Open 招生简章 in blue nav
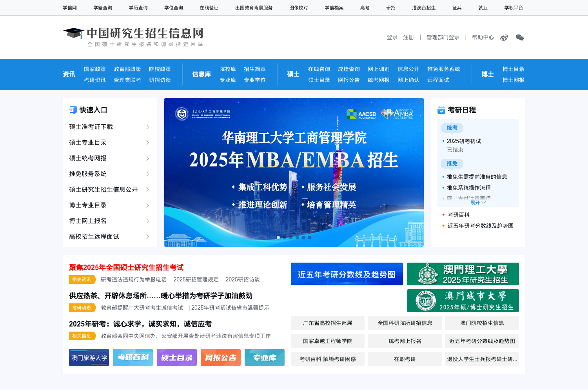 [255, 69]
